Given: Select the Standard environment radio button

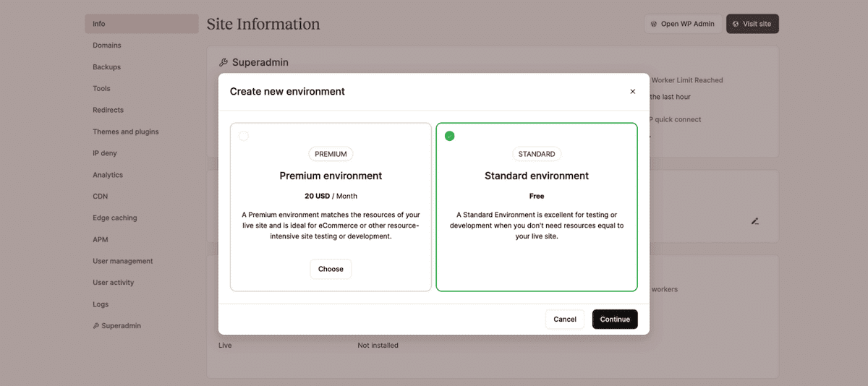Looking at the screenshot, I should [450, 136].
